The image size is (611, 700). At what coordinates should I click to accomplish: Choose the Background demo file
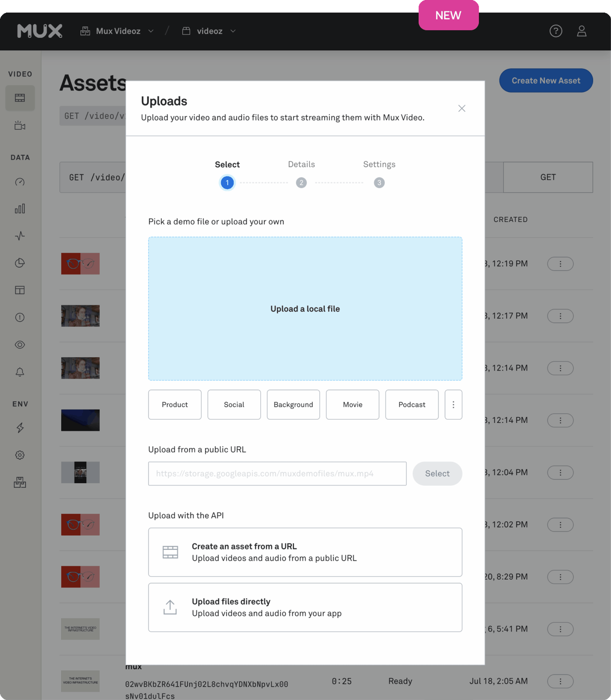pyautogui.click(x=293, y=405)
